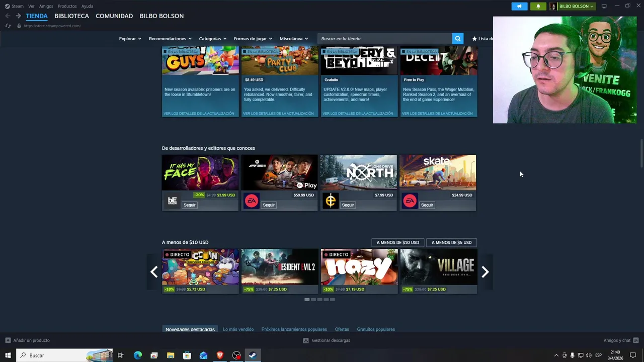This screenshot has width=644, height=362.
Task: Open OBS Studio from the taskbar
Action: tap(236, 355)
